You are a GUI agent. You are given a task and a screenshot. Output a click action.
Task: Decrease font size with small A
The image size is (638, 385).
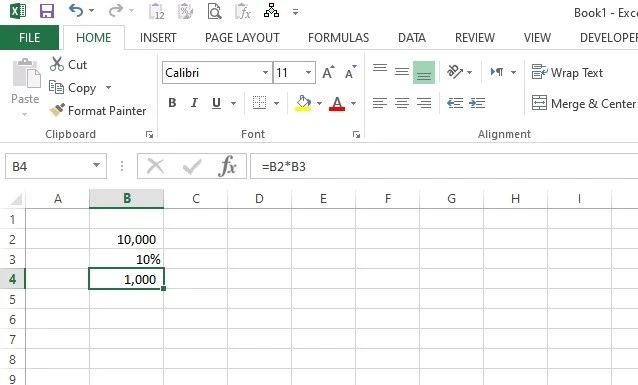click(350, 72)
